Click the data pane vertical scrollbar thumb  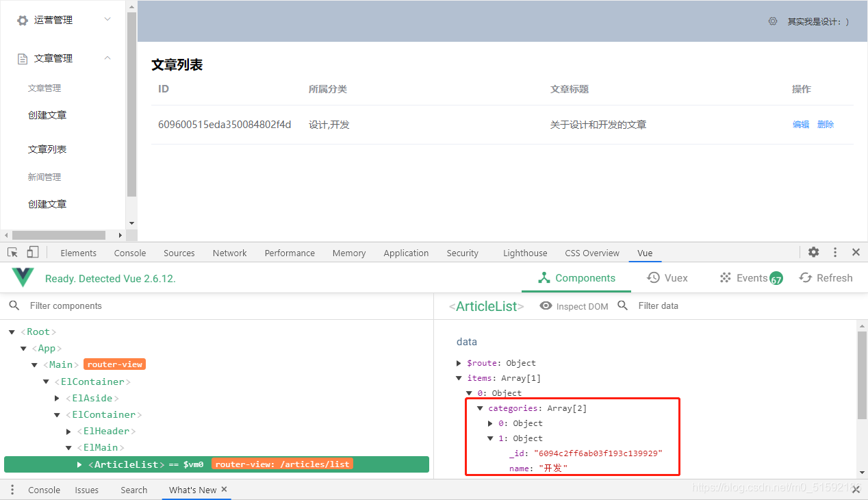click(861, 375)
